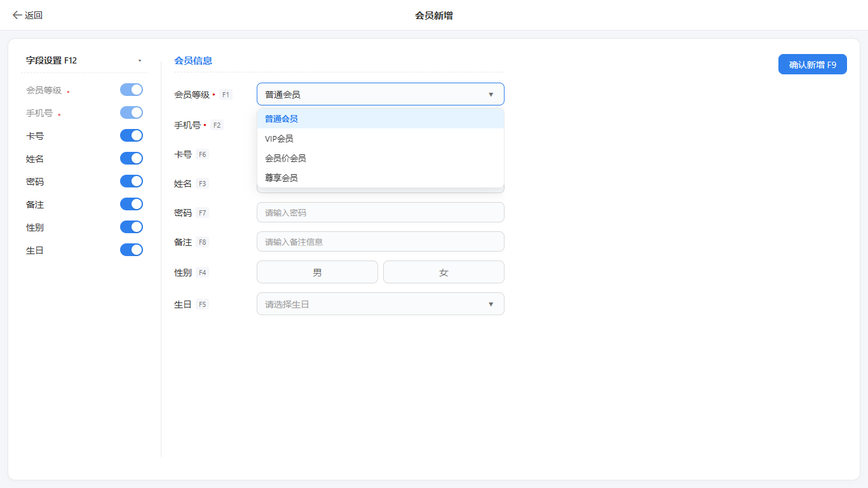Open the 请选择生日 birthday dropdown

click(x=381, y=304)
